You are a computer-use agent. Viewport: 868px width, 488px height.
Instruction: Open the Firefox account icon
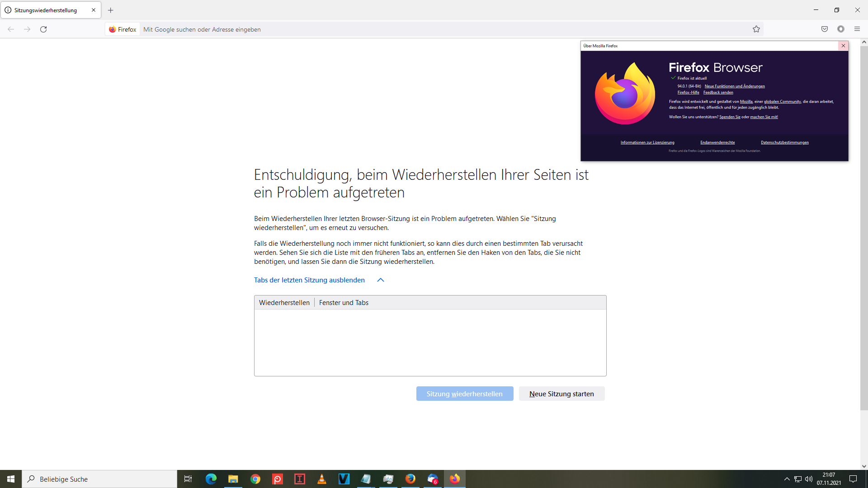(x=841, y=29)
